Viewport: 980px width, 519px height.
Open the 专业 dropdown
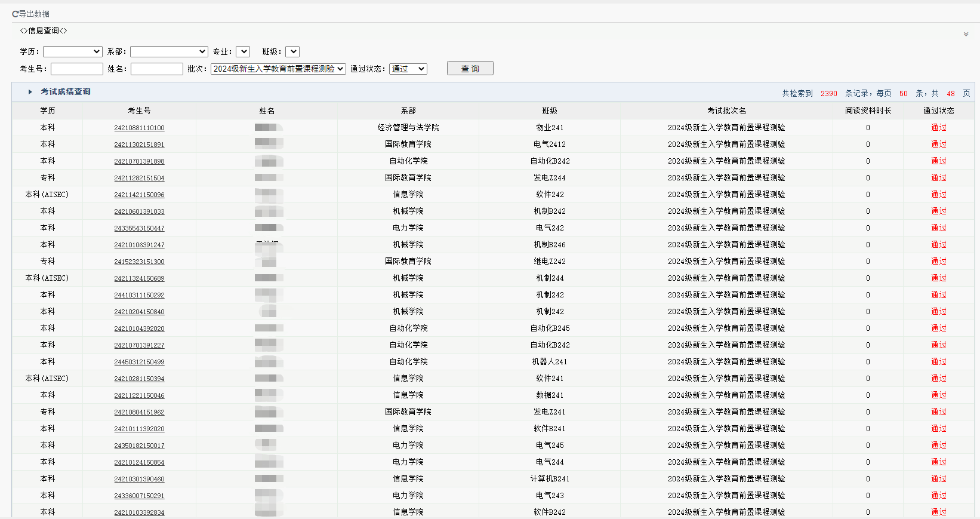tap(243, 52)
